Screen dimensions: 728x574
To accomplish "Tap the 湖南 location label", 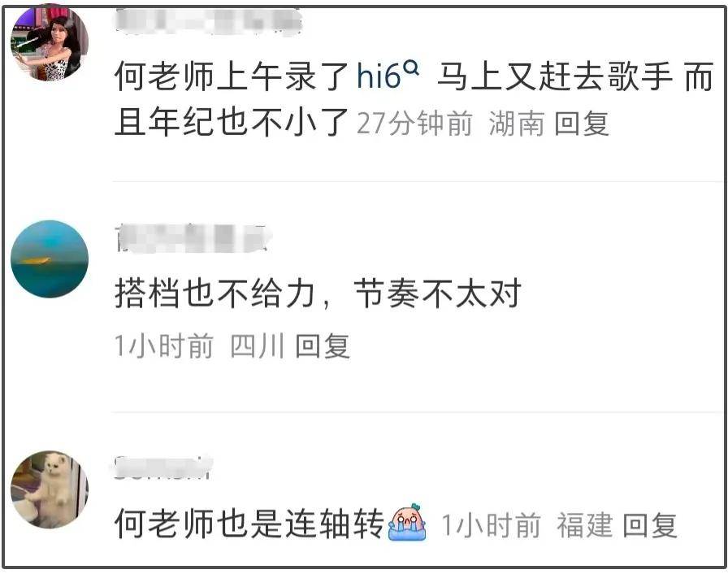I will (516, 124).
